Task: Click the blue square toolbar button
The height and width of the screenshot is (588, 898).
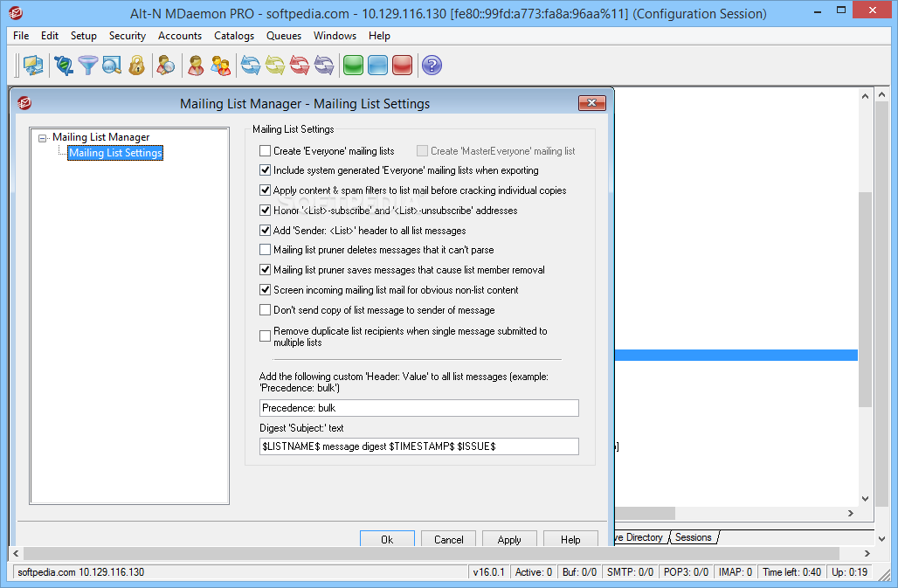Action: [378, 66]
